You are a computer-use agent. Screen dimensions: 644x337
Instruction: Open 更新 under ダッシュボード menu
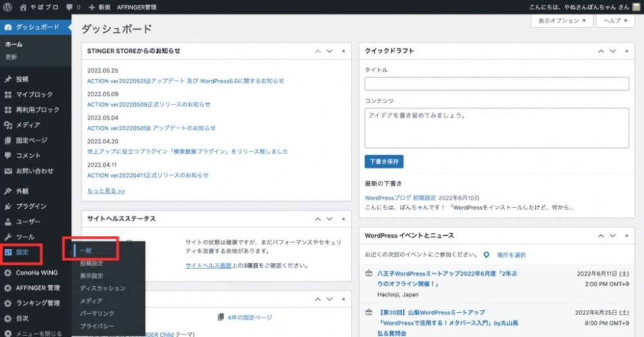pyautogui.click(x=11, y=57)
